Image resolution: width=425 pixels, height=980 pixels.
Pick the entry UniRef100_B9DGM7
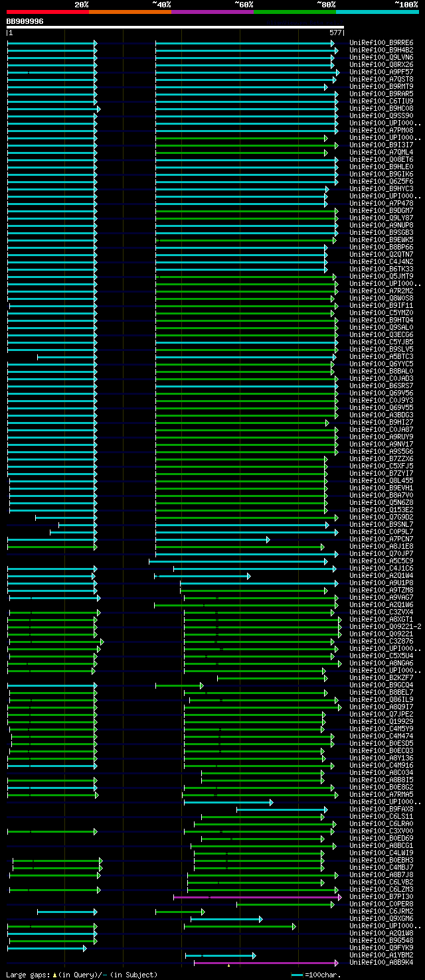[381, 211]
